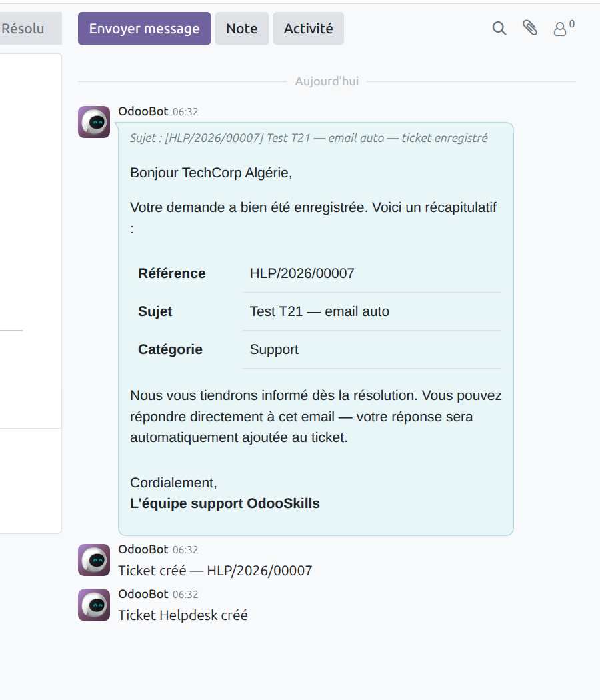Screen dimensions: 600x700
Task: Click the log entry 'Ticket créé — HLP/2026/00007'
Action: (215, 571)
